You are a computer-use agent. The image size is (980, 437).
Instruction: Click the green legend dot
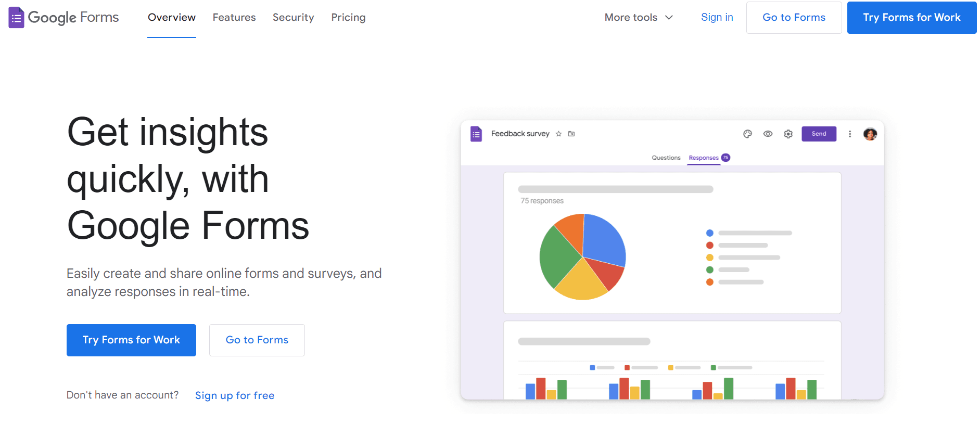(x=709, y=269)
